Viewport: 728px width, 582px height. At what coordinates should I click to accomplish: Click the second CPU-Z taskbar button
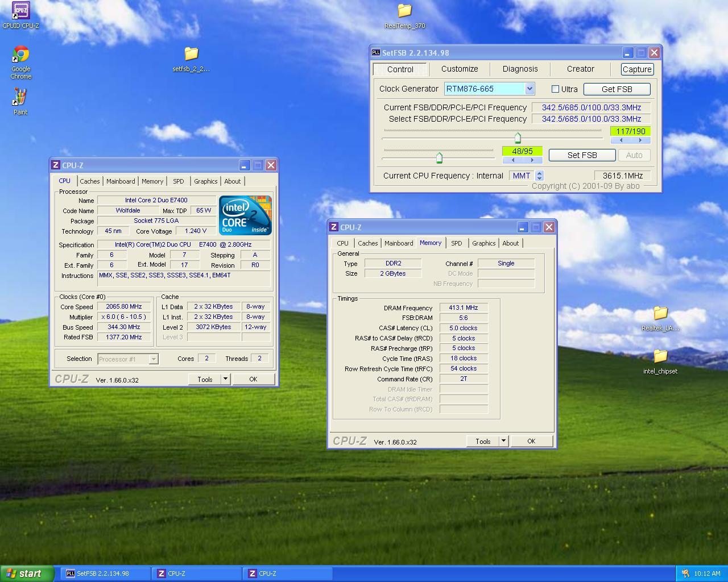point(288,573)
